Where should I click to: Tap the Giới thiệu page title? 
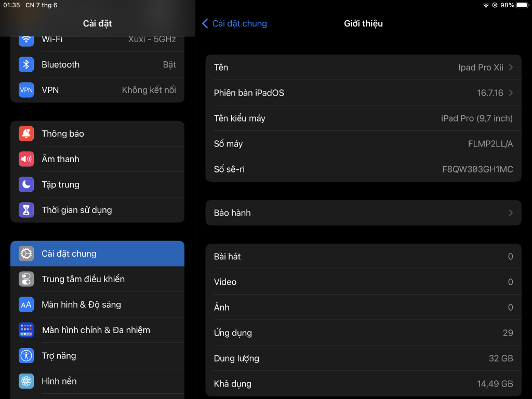[x=363, y=23]
